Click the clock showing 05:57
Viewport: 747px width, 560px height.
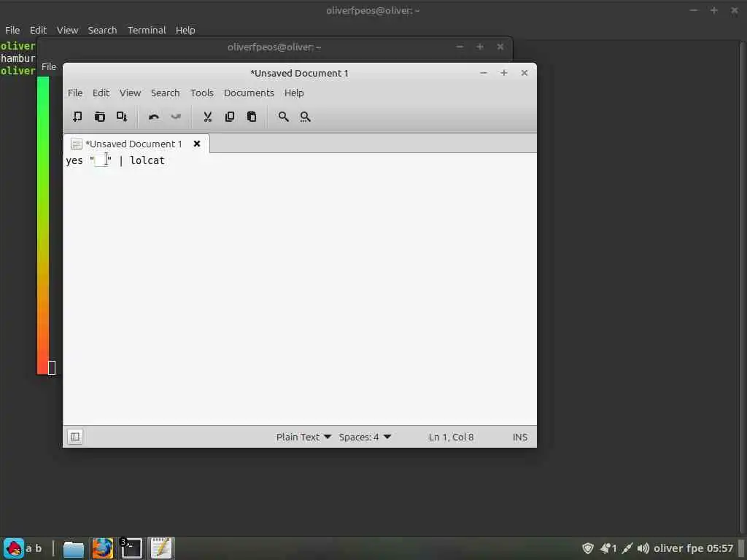point(720,548)
